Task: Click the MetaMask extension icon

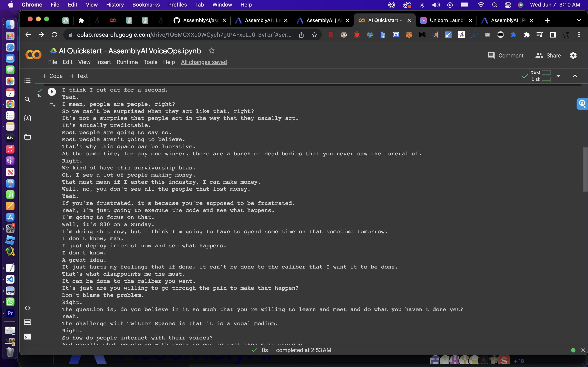Action: click(x=409, y=35)
